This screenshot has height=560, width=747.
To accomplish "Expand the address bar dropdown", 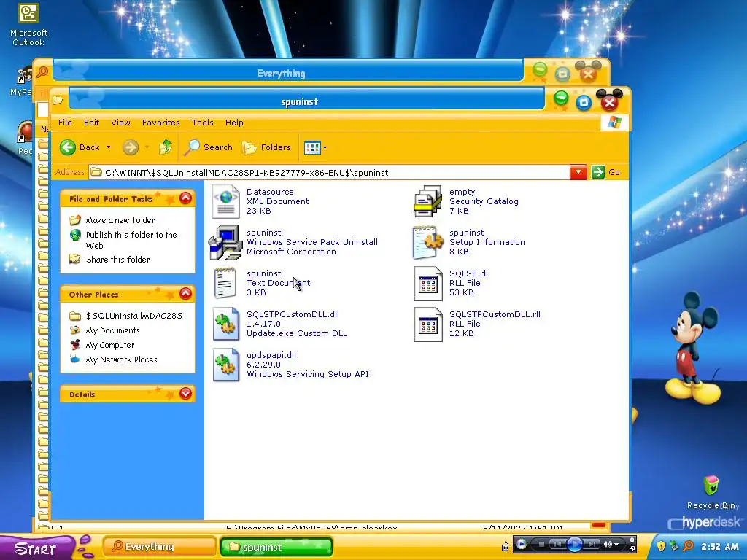I will click(x=578, y=172).
